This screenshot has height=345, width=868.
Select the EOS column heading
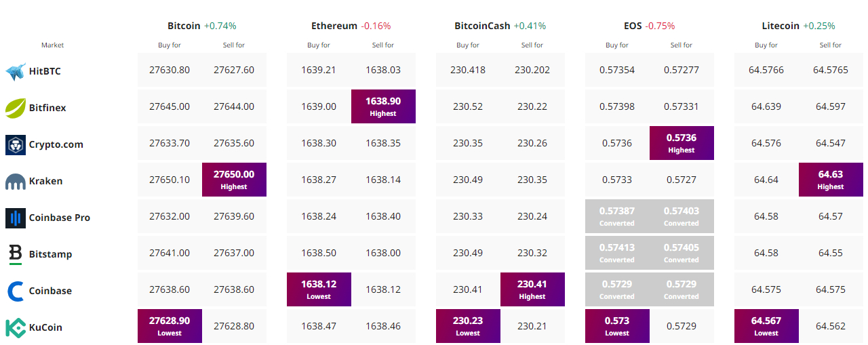click(633, 26)
